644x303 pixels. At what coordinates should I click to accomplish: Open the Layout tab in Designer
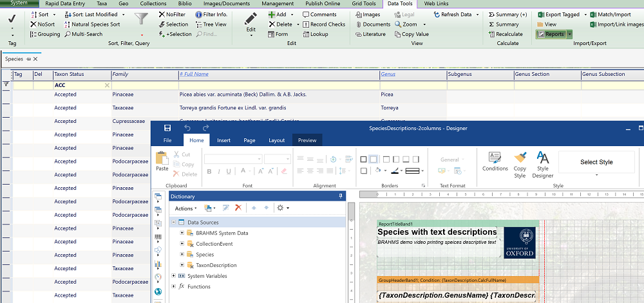pyautogui.click(x=276, y=140)
